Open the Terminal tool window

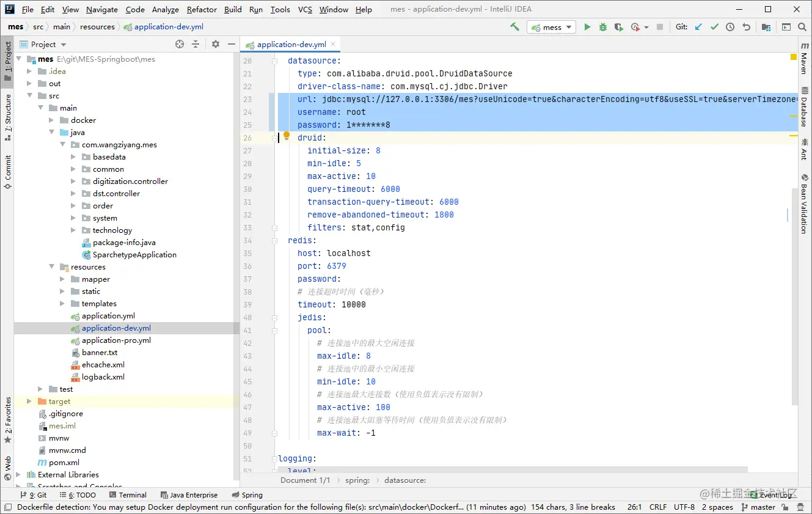pyautogui.click(x=128, y=495)
